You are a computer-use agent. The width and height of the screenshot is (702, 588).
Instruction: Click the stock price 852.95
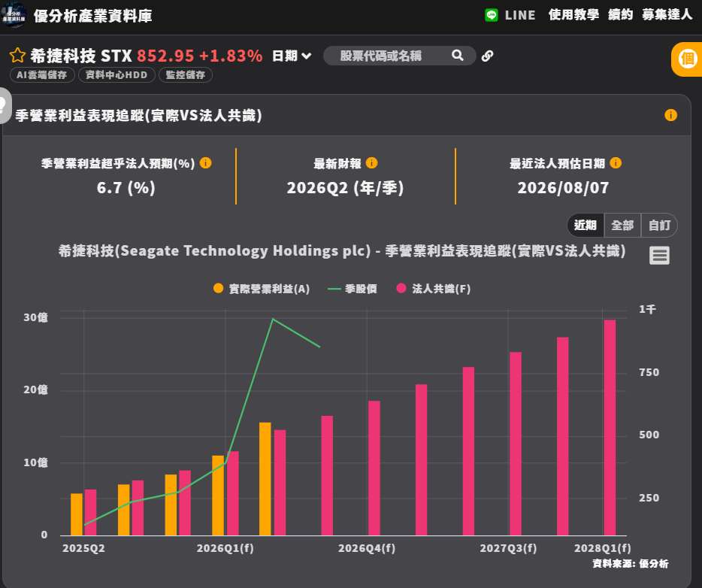(165, 56)
